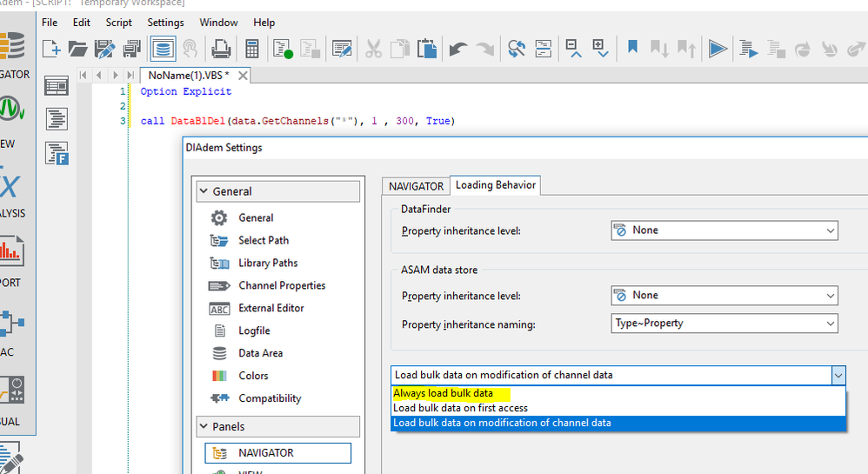Click the Paste clipboard icon
This screenshot has width=868, height=474.
[x=426, y=49]
